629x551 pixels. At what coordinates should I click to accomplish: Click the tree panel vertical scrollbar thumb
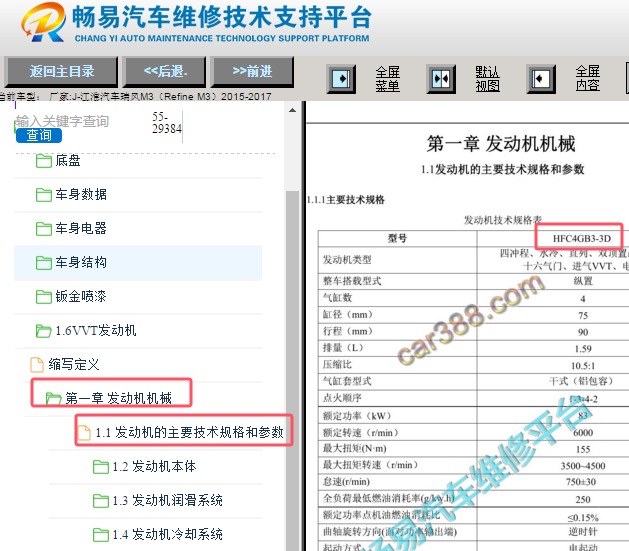pos(293,371)
